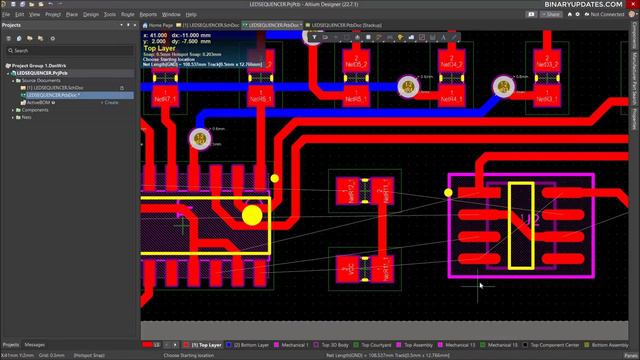The height and width of the screenshot is (360, 640).
Task: Collapse the LEDSEQUENCER.PrjPcb project node
Action: (x=8, y=73)
